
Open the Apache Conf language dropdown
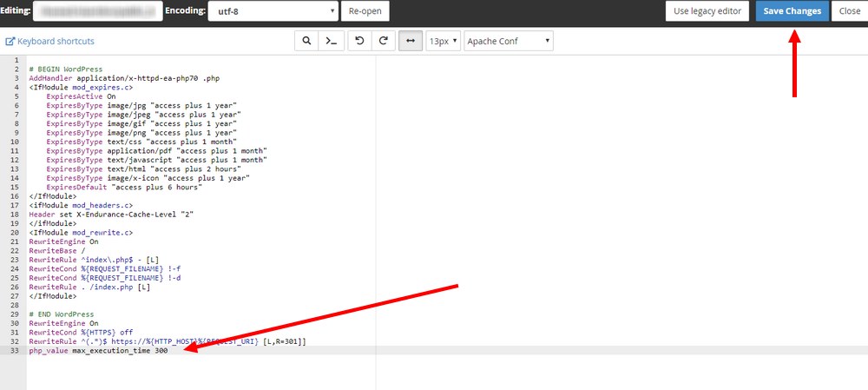[509, 41]
